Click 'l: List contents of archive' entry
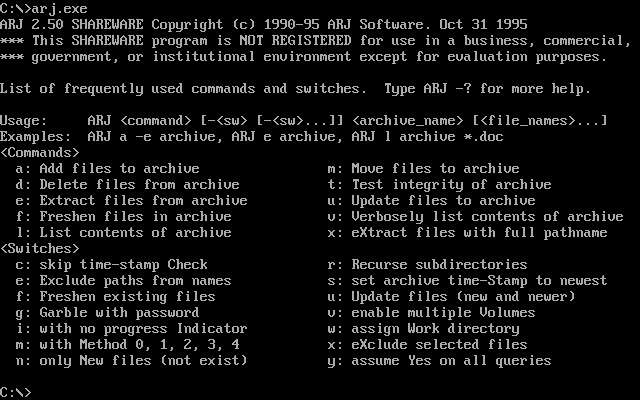This screenshot has height=400, width=640. (124, 233)
